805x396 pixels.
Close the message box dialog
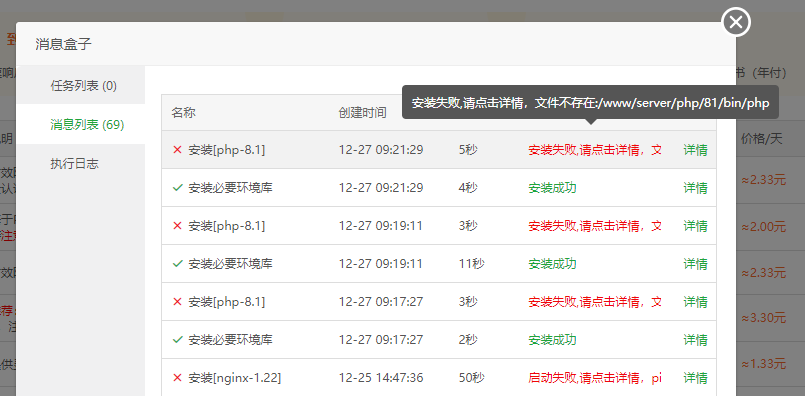736,23
